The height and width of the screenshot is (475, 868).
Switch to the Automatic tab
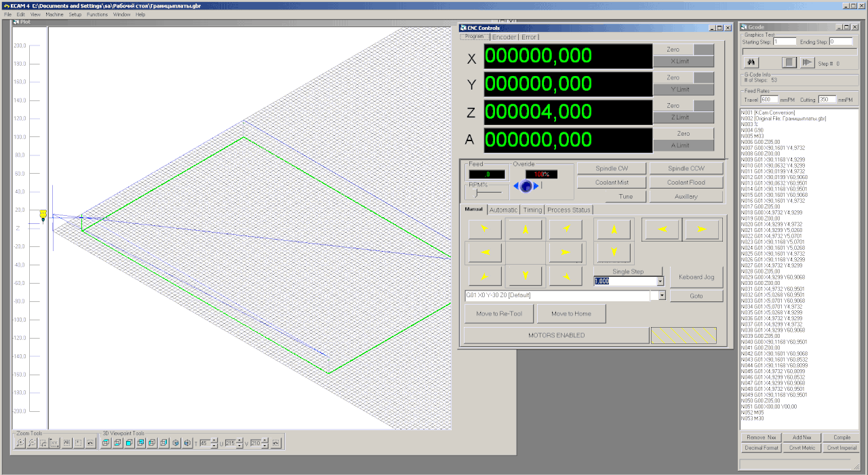click(503, 210)
